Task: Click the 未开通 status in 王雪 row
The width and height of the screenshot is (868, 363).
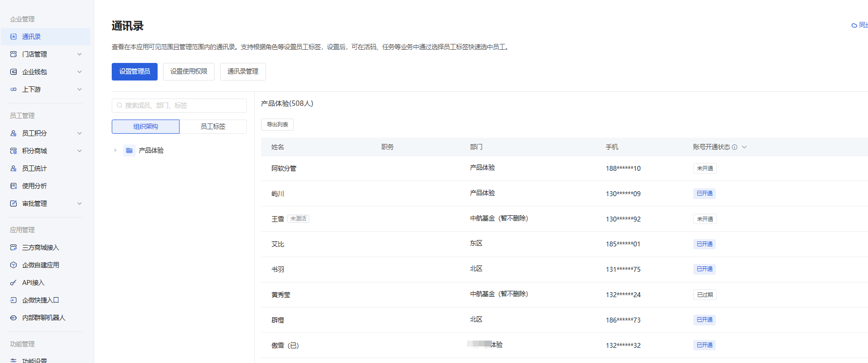Action: [705, 219]
